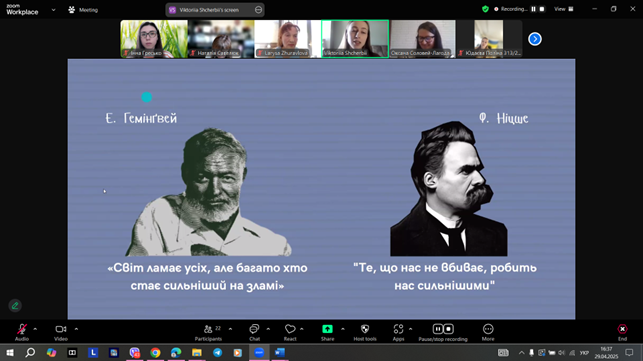This screenshot has height=361, width=643.
Task: Select Юдаєва Поліна video thumbnail
Action: click(x=489, y=39)
